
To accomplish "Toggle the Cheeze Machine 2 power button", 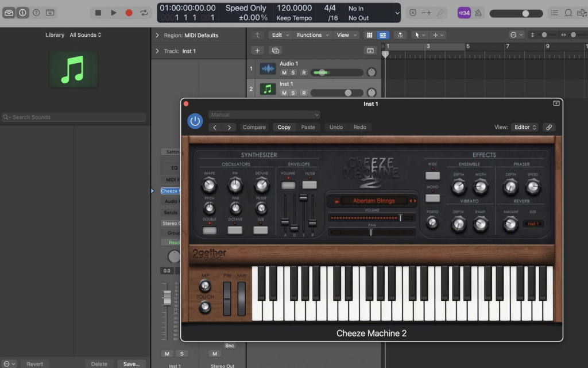I will pos(195,121).
